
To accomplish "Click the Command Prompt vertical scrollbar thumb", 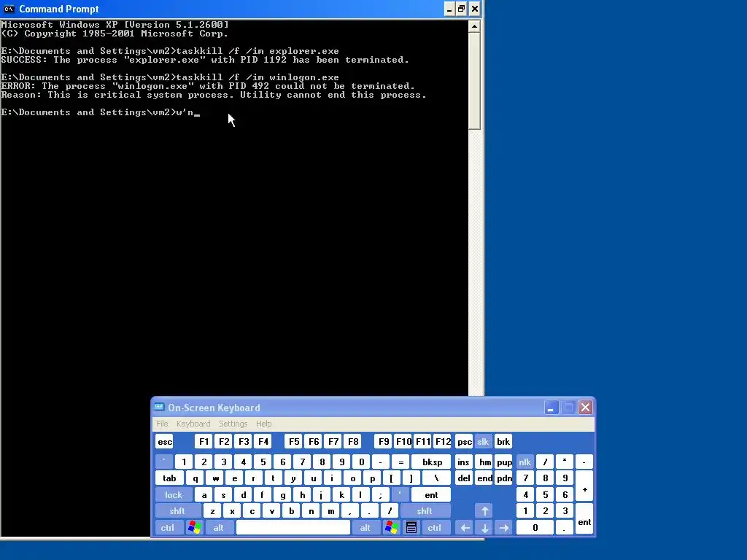I will click(474, 80).
